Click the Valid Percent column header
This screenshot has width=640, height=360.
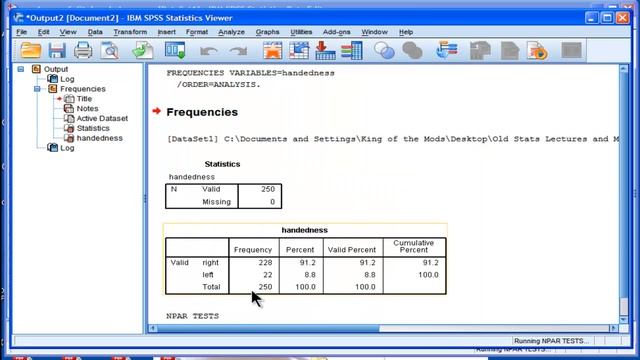click(x=351, y=250)
